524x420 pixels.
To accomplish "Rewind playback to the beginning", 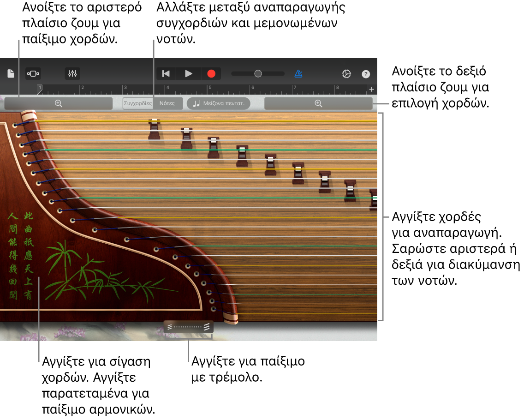I will point(166,73).
